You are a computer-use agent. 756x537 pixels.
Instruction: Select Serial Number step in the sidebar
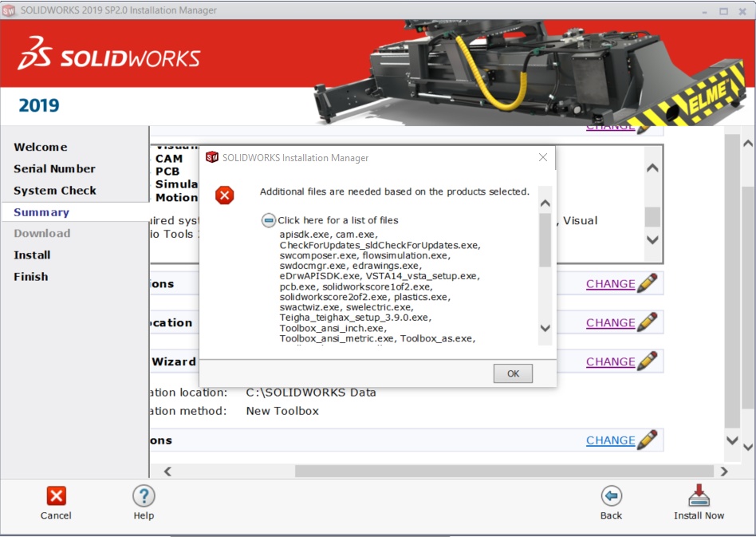(54, 169)
